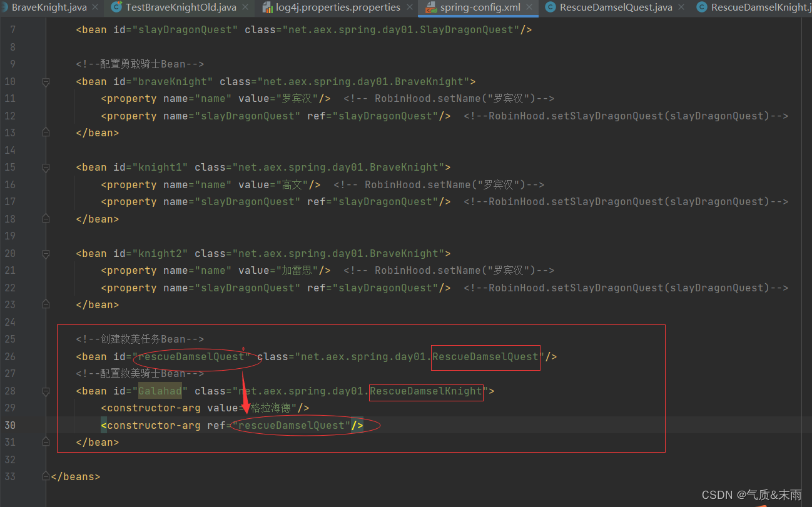Viewport: 812px width, 507px height.
Task: Click the fold marker beside closing beans tag
Action: (x=46, y=476)
